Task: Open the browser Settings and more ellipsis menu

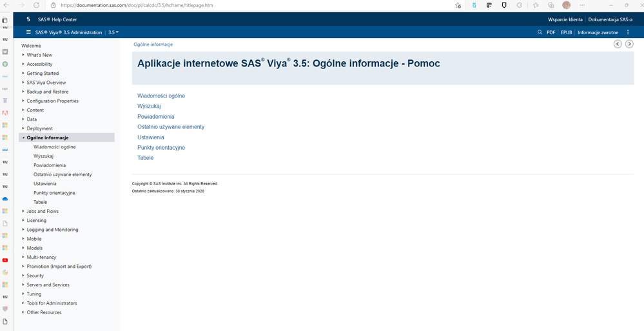Action: [x=582, y=5]
